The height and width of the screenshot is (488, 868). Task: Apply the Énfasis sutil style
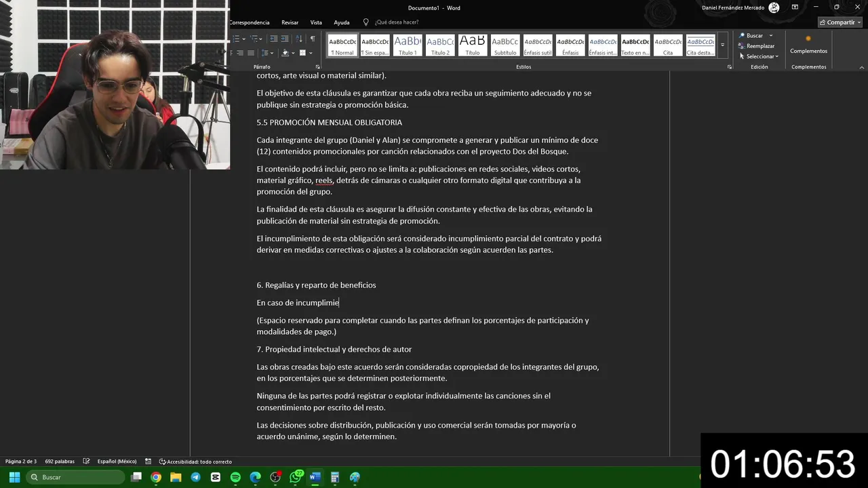[538, 45]
